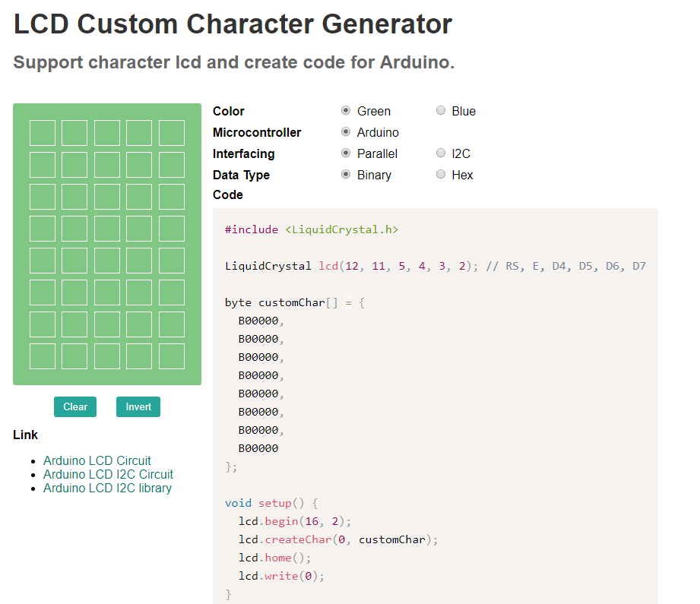This screenshot has height=604, width=700.
Task: Select the Blue color radio button
Action: click(441, 111)
